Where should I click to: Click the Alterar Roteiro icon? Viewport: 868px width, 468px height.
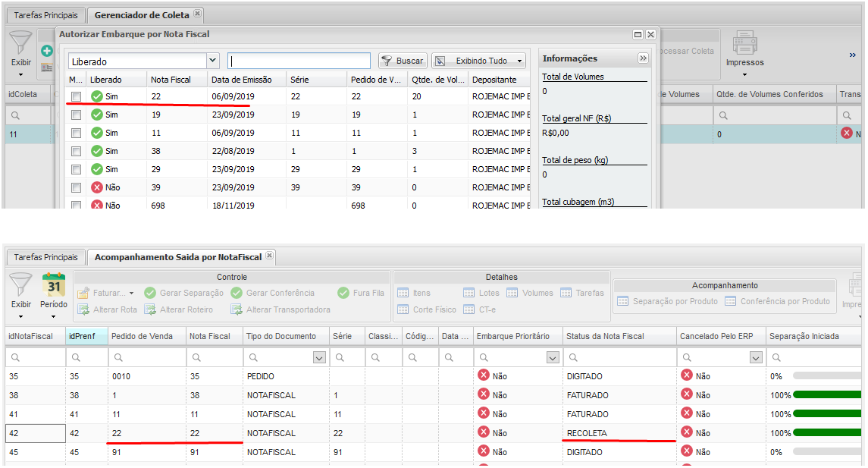(150, 309)
